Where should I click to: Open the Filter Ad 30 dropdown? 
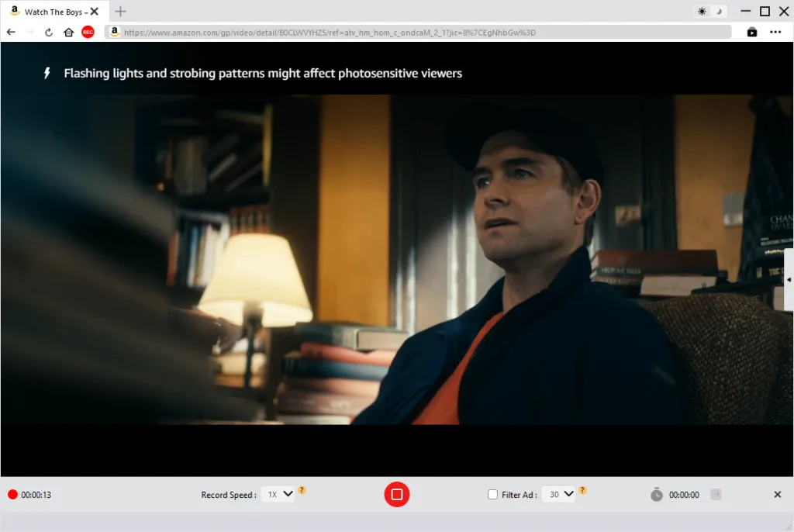558,494
